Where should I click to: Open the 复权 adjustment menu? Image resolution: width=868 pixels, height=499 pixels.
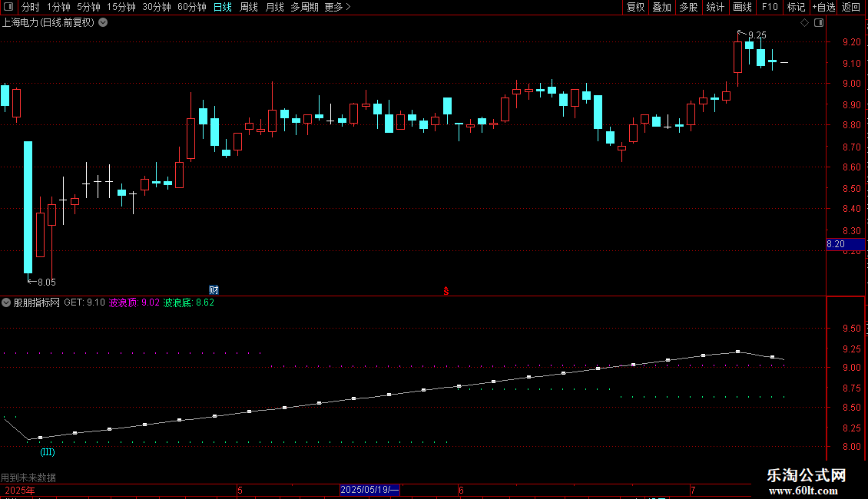point(635,7)
